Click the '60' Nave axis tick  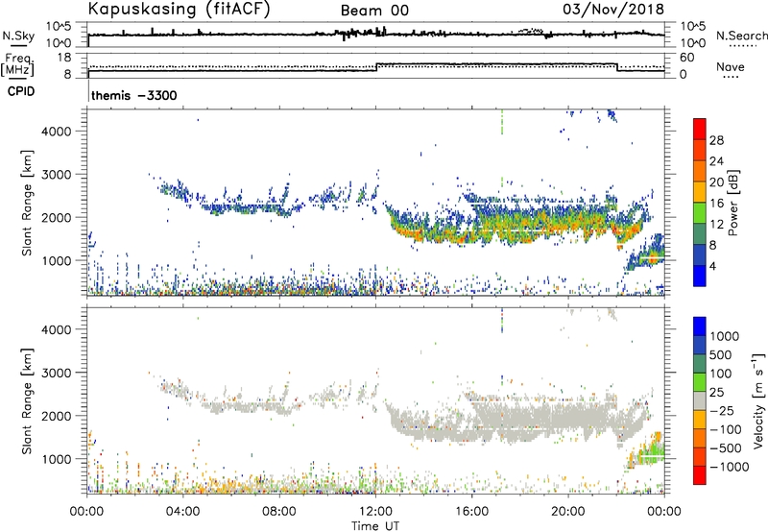tap(687, 57)
